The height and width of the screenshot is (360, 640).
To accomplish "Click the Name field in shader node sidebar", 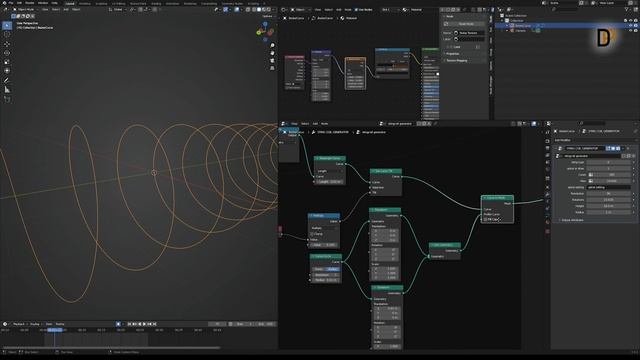I will [x=469, y=33].
